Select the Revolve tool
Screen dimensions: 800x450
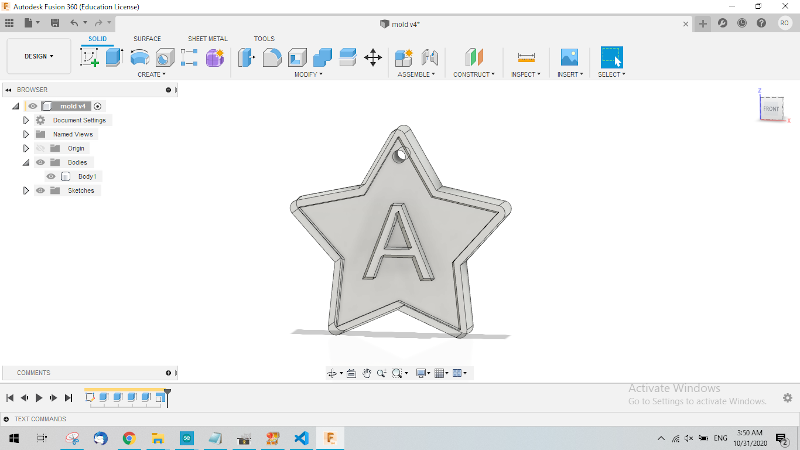point(139,57)
